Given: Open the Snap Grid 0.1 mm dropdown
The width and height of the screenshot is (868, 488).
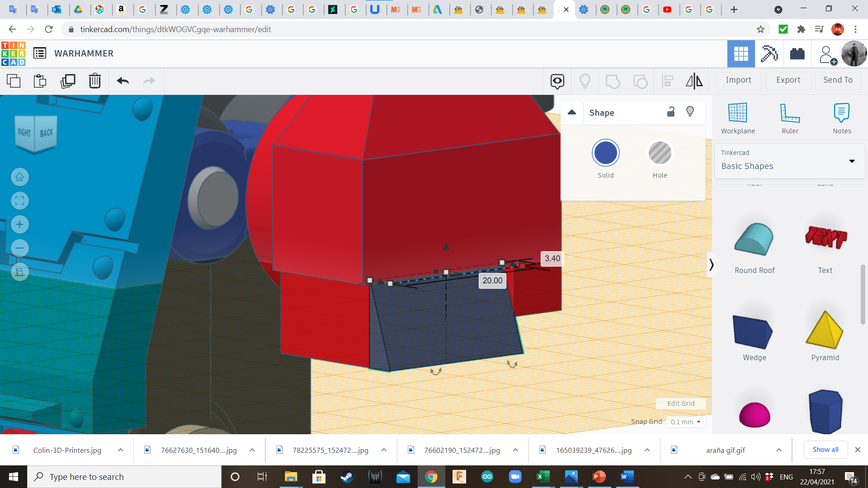Looking at the screenshot, I should coord(686,422).
